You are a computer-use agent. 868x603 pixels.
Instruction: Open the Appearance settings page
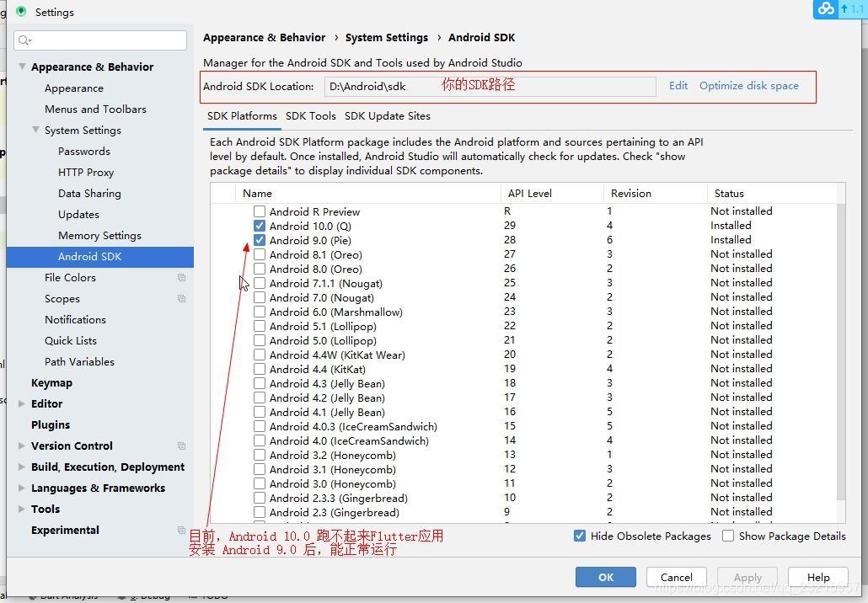74,88
